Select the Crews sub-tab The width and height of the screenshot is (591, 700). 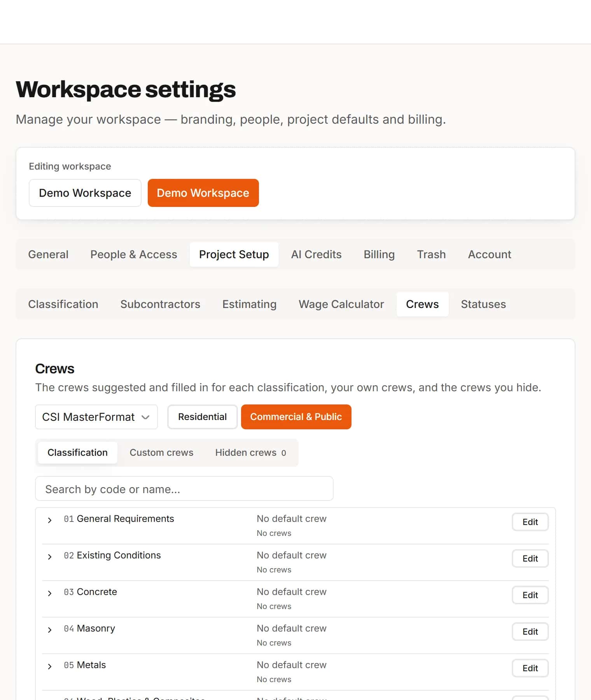[x=422, y=304]
